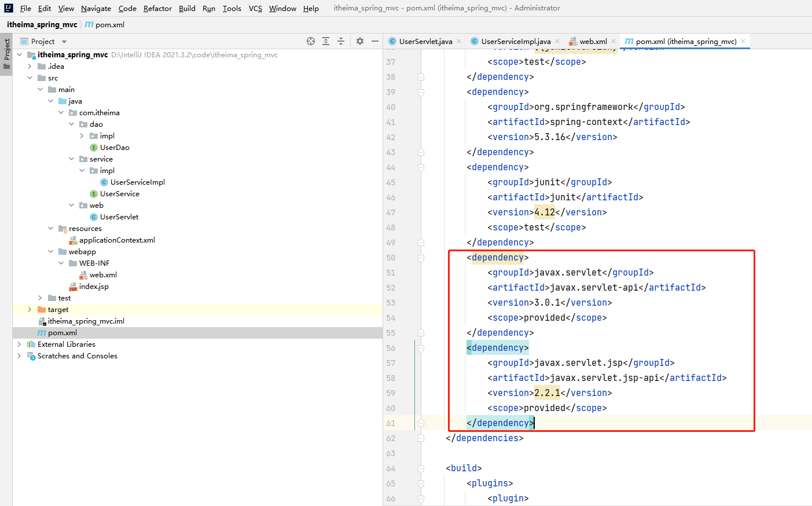Viewport: 812px width, 506px height.
Task: Click the Select Opened File locate icon
Action: pos(311,41)
